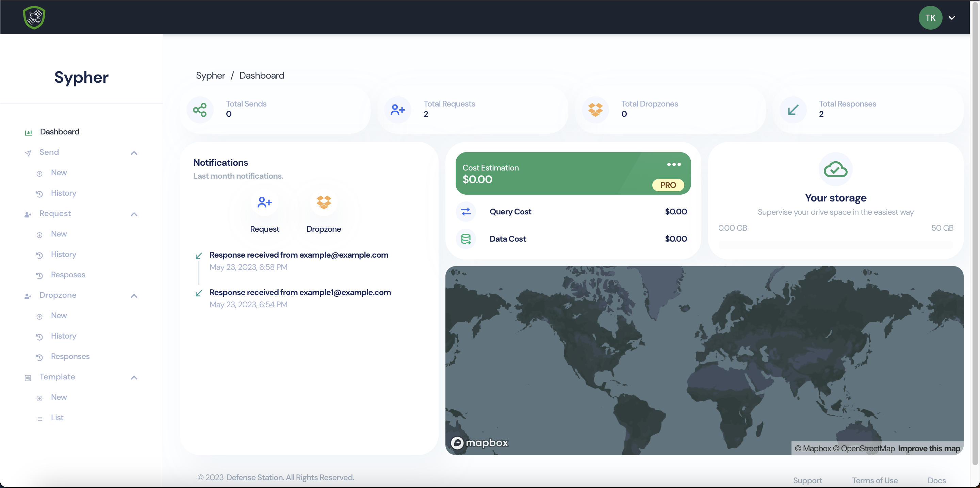Click the Dashboard breadcrumb
The image size is (980, 488).
[262, 75]
